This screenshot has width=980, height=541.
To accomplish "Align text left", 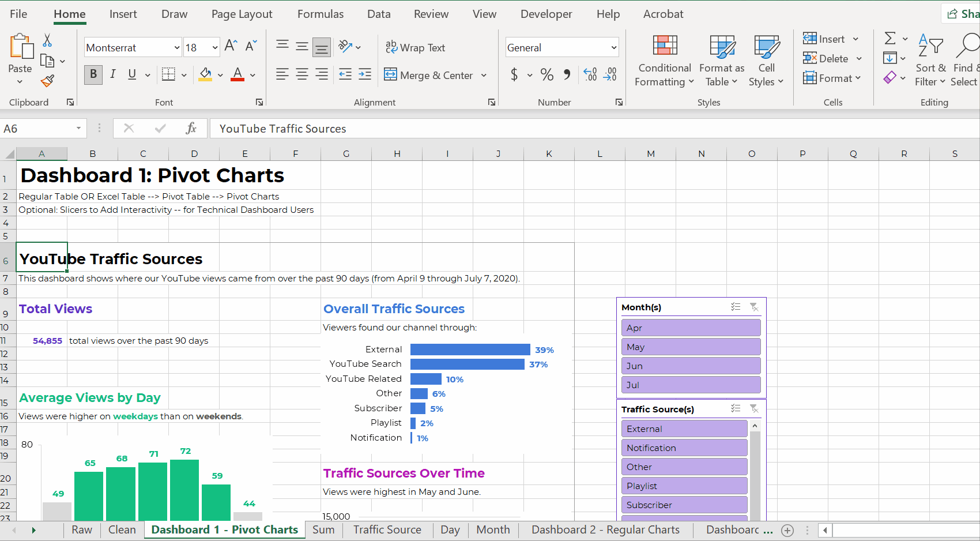I will point(282,74).
